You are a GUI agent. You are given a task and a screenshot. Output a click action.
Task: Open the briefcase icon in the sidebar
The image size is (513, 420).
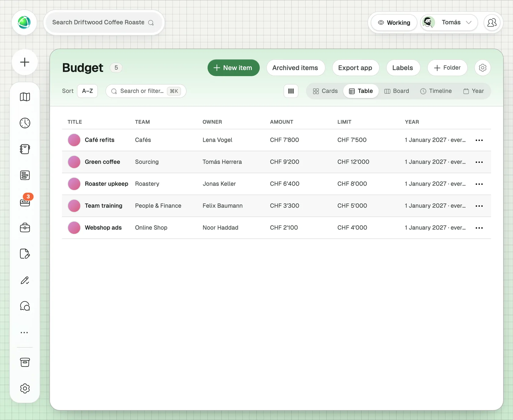tap(25, 228)
